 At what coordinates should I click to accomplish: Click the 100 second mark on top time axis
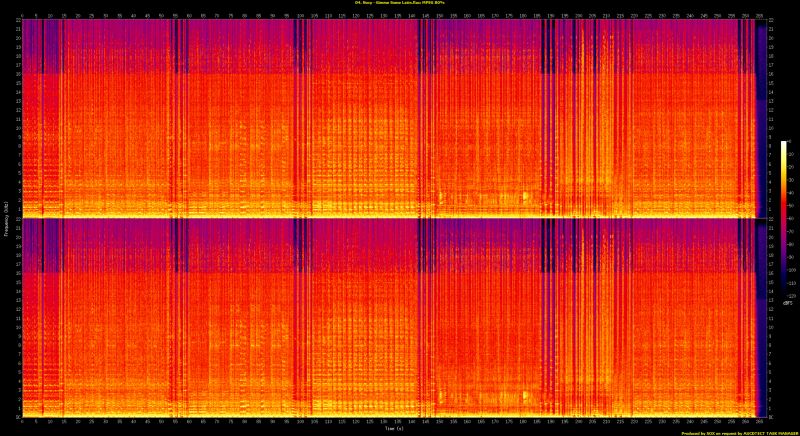[x=301, y=16]
